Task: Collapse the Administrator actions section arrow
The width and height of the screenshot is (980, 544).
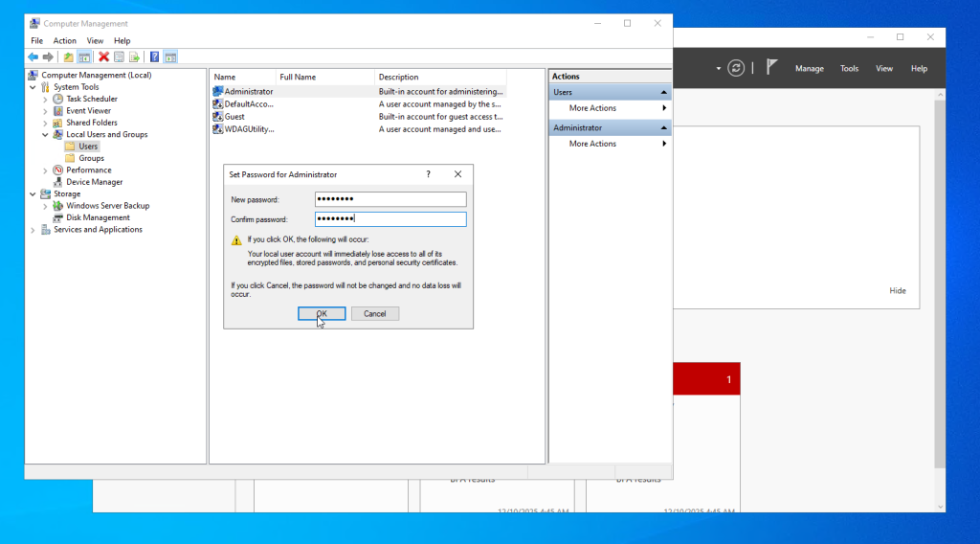Action: pos(664,127)
